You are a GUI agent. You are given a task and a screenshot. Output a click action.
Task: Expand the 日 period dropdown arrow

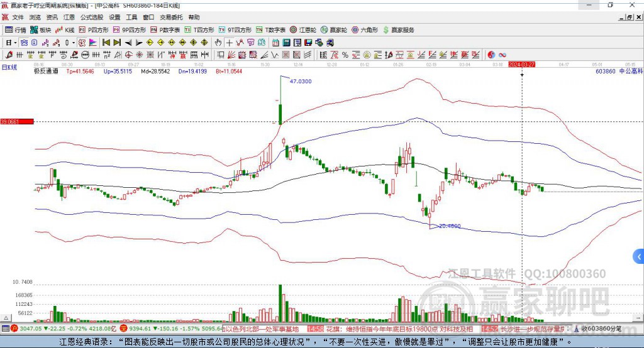tap(15, 43)
